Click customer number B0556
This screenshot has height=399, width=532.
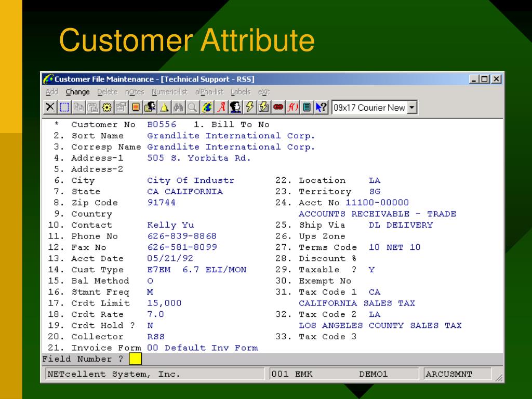click(162, 125)
